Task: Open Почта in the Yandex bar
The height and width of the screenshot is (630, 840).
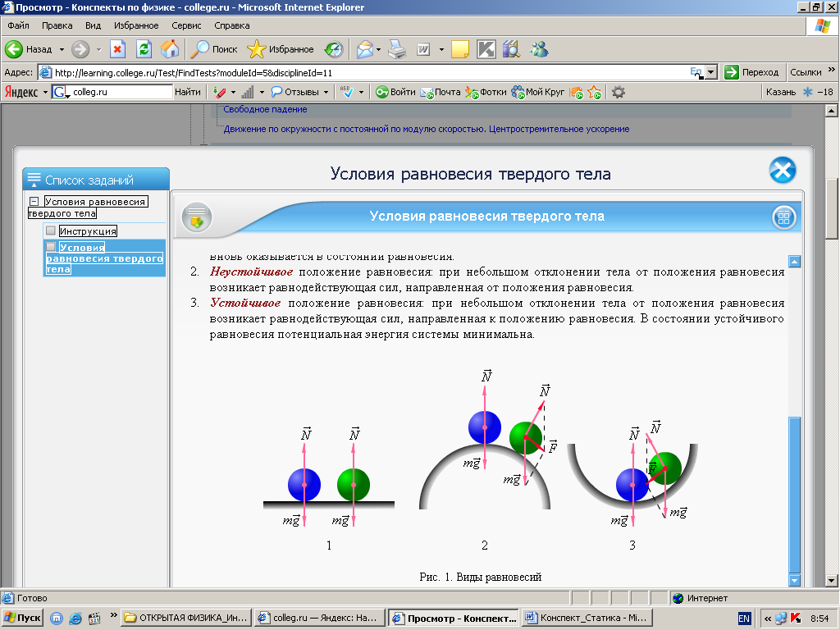Action: (x=441, y=92)
